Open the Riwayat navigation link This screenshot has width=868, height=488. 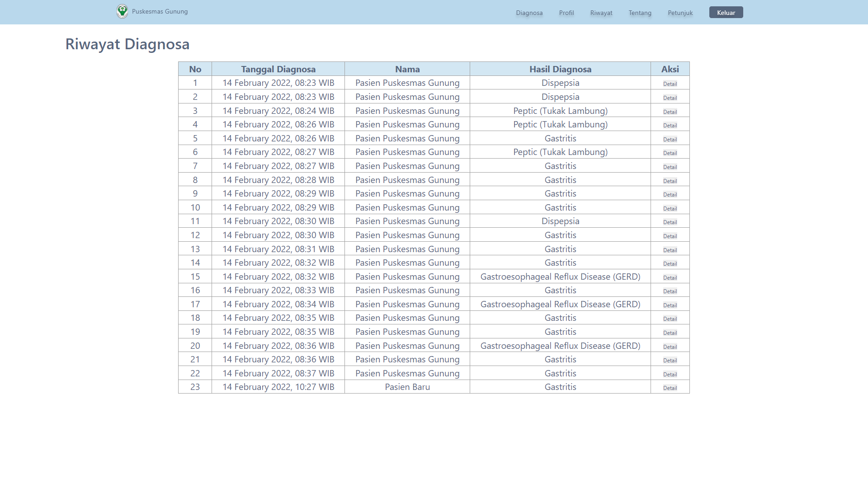click(x=601, y=13)
